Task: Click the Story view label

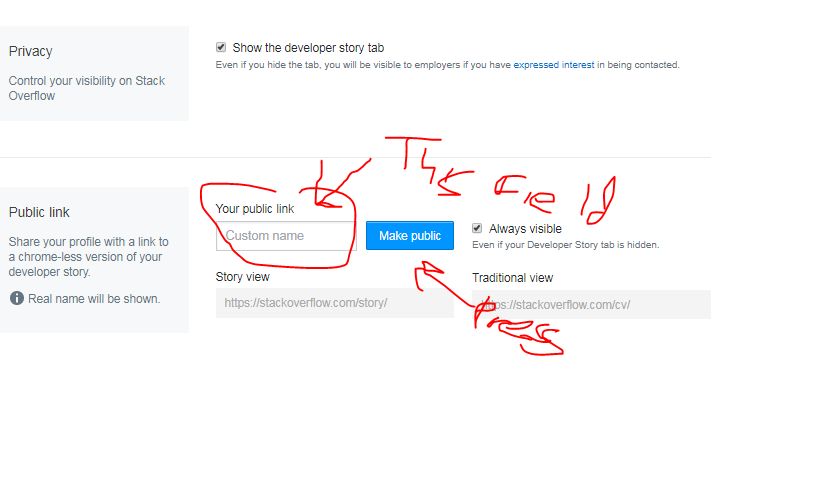Action: pyautogui.click(x=242, y=277)
